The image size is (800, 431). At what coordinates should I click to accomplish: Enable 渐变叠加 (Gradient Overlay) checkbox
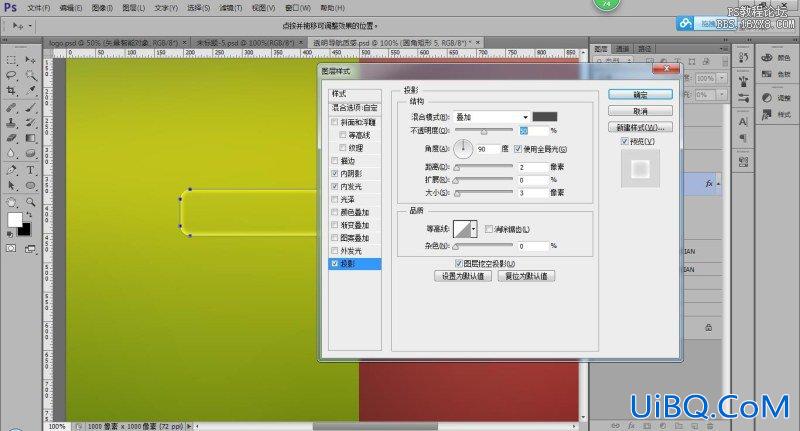[335, 225]
